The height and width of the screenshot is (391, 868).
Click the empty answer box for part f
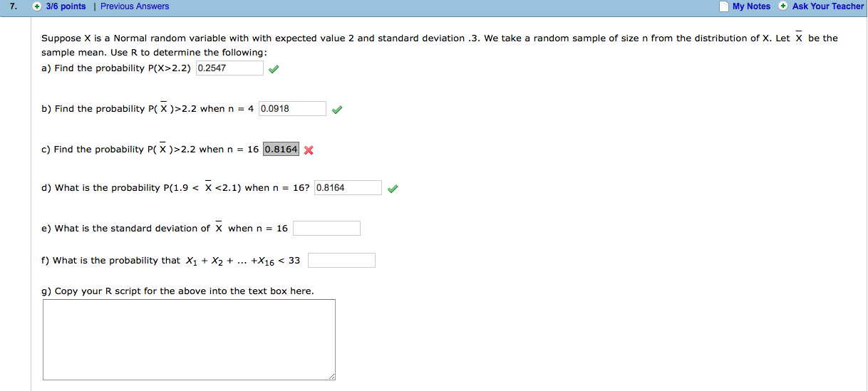point(341,260)
